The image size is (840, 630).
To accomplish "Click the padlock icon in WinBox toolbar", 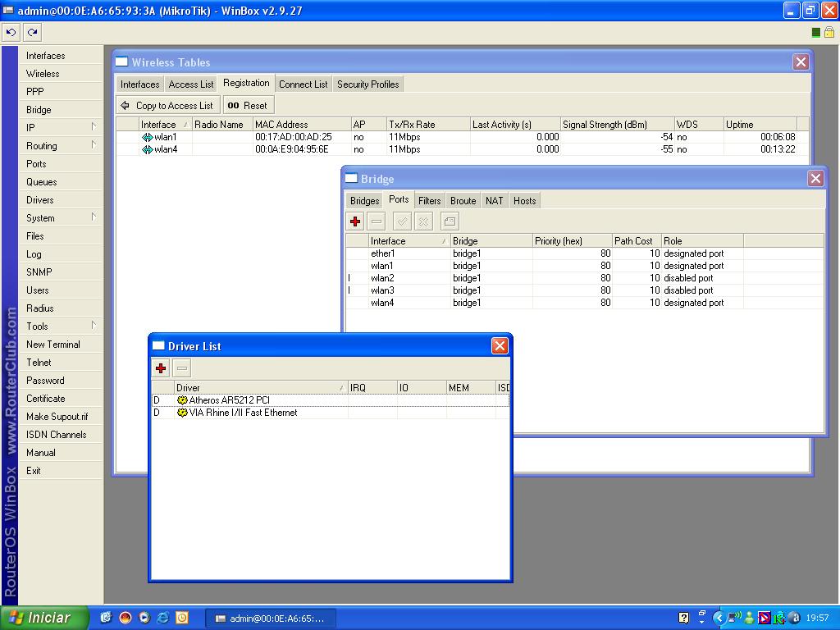I will click(x=829, y=33).
